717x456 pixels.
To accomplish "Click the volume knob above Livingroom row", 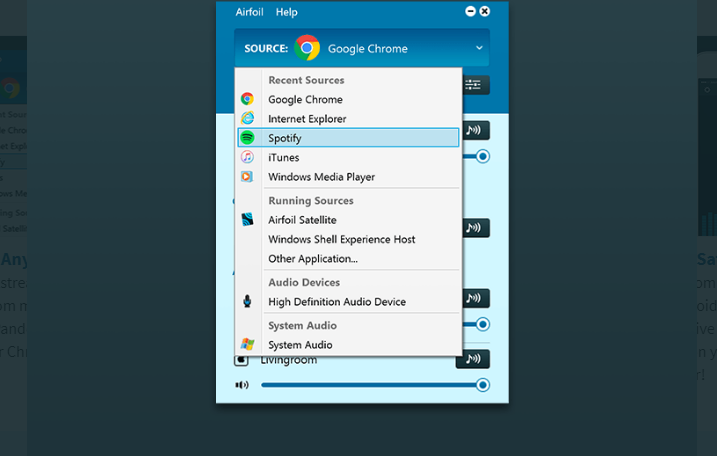I will [482, 324].
